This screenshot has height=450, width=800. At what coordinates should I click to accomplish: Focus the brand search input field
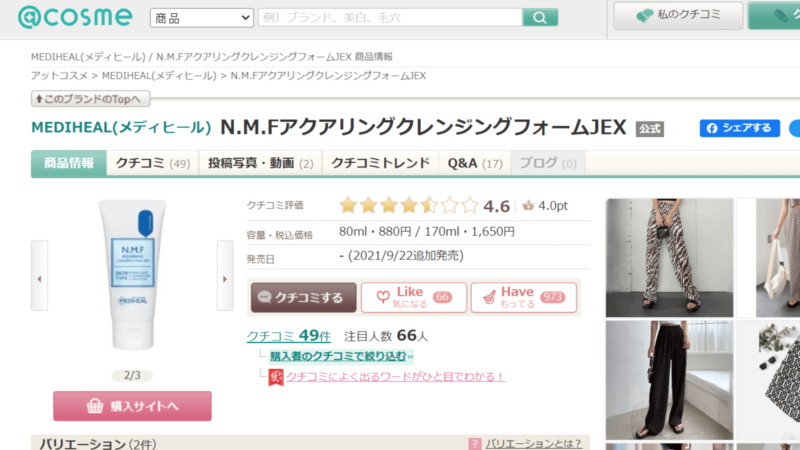tap(390, 17)
